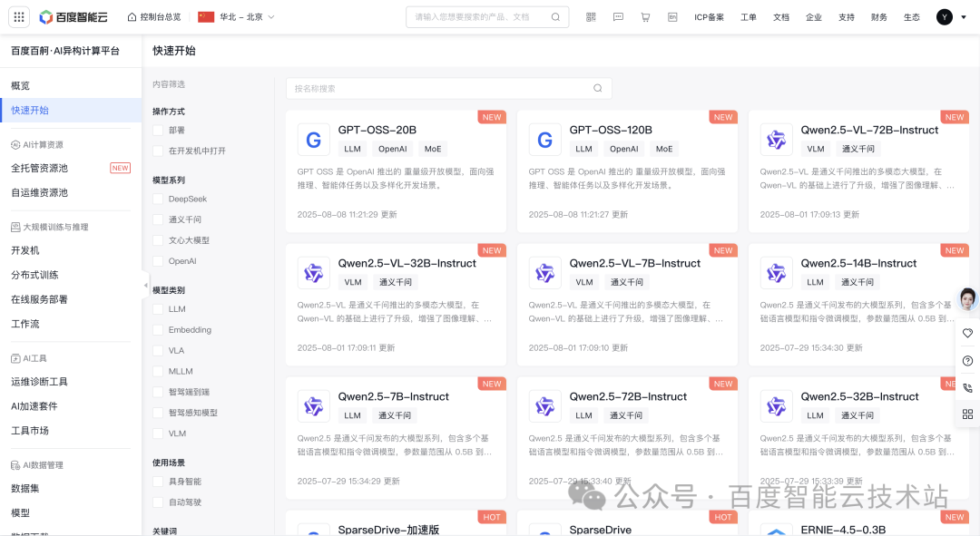Enable the 通义千问 filter checkbox
The image size is (980, 536).
(x=158, y=219)
